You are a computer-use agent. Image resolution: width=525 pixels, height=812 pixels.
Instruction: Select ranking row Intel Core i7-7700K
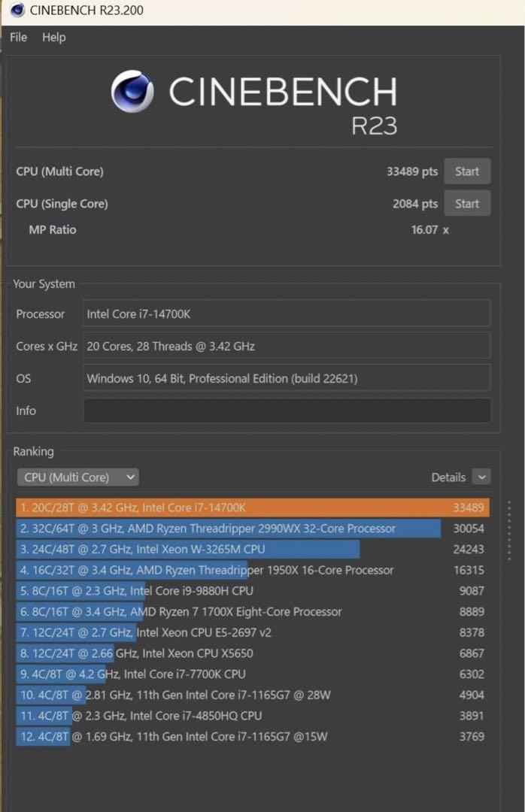(x=253, y=674)
